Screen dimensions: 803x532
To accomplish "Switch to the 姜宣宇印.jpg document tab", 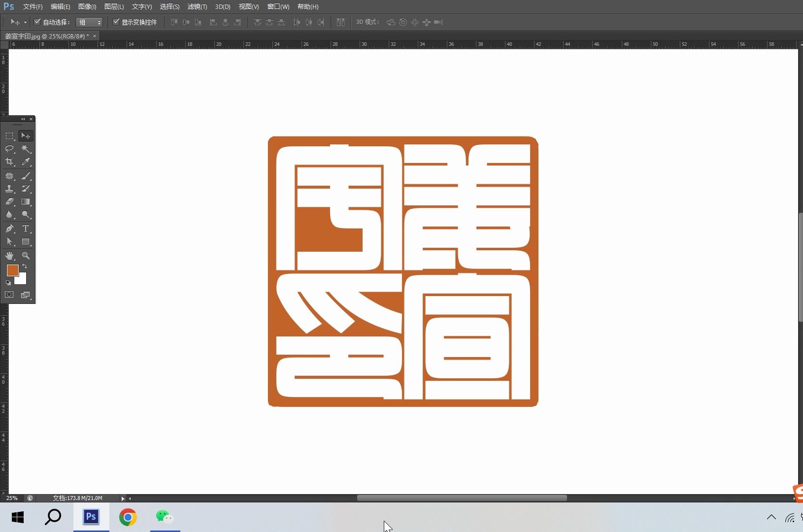I will click(x=47, y=36).
